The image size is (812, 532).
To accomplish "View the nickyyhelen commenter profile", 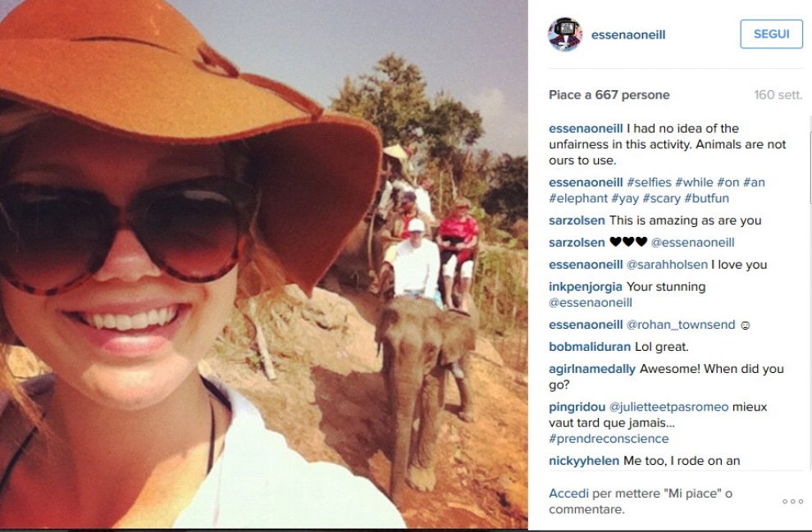I will [x=584, y=461].
